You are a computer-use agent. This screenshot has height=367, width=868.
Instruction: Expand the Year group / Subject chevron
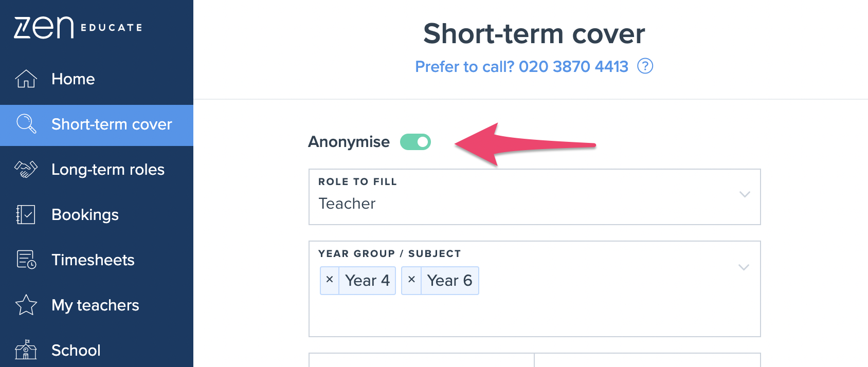[744, 267]
